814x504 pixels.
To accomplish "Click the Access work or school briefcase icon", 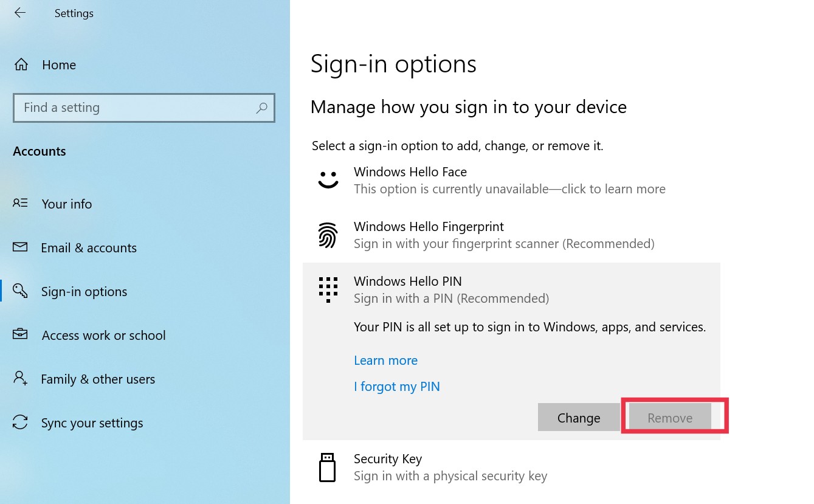I will point(20,335).
